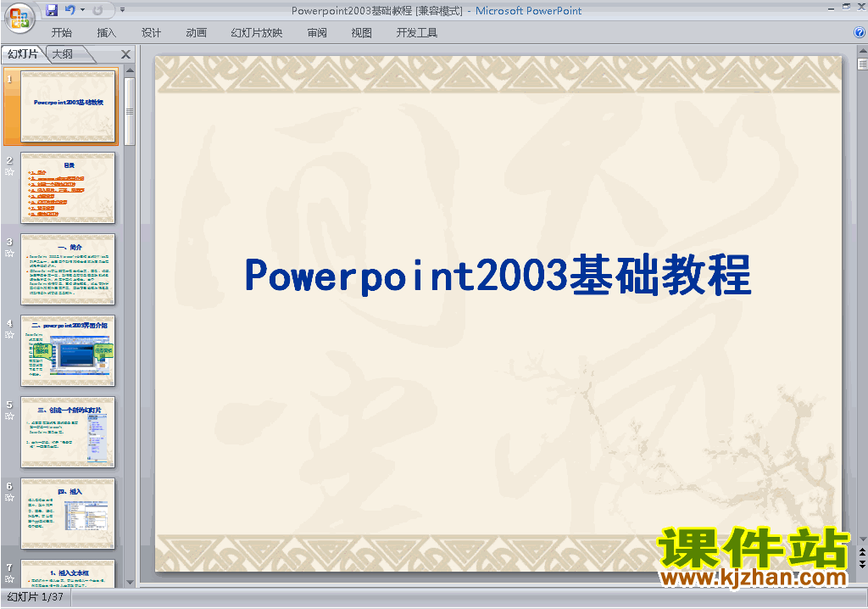The width and height of the screenshot is (868, 609).
Task: Open the 开始 ribbon tab
Action: pyautogui.click(x=61, y=33)
